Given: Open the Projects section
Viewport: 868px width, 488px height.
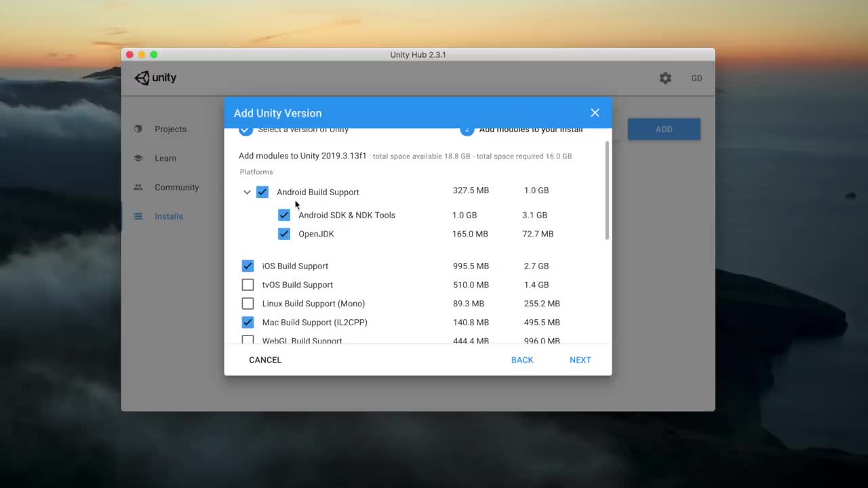Looking at the screenshot, I should click(x=170, y=129).
